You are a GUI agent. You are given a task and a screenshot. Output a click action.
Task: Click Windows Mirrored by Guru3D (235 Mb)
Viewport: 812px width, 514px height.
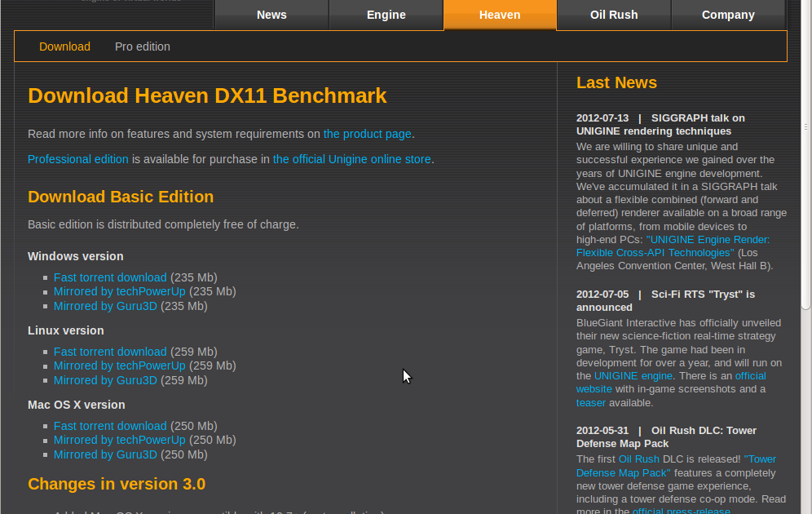pyautogui.click(x=105, y=306)
